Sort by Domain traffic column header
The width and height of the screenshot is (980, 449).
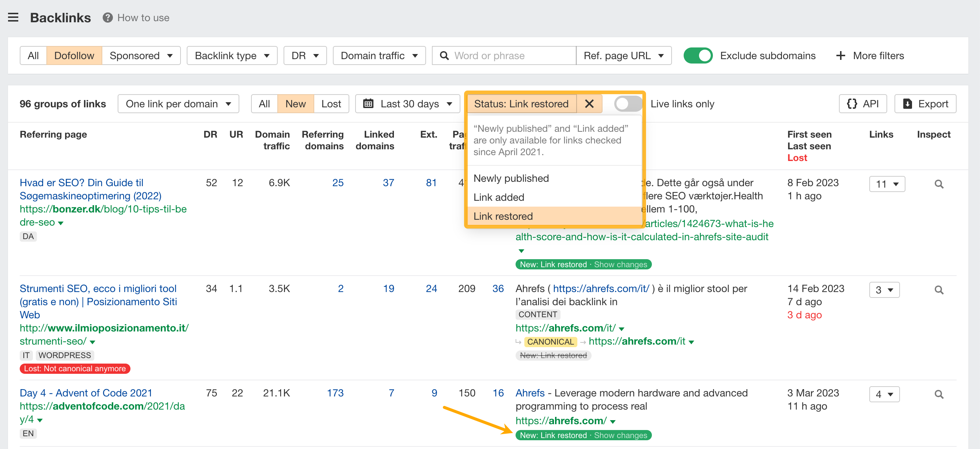pos(272,140)
